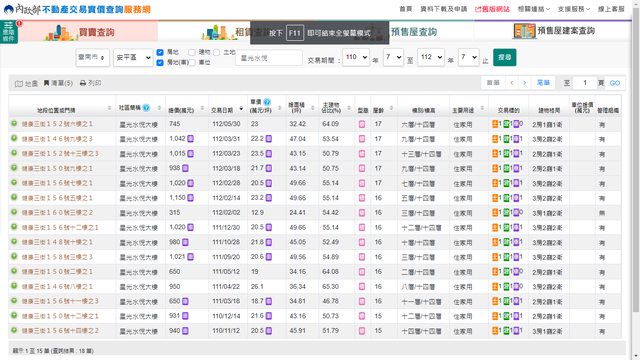Click the GO page jump button

pyautogui.click(x=615, y=83)
